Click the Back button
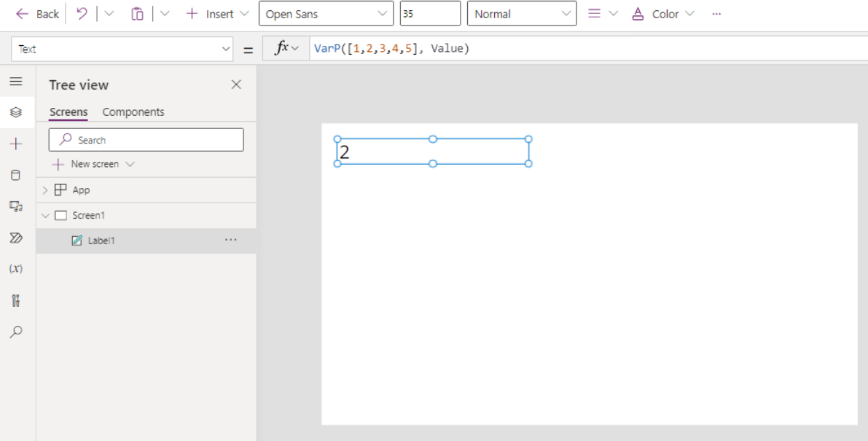868x441 pixels. click(x=36, y=13)
